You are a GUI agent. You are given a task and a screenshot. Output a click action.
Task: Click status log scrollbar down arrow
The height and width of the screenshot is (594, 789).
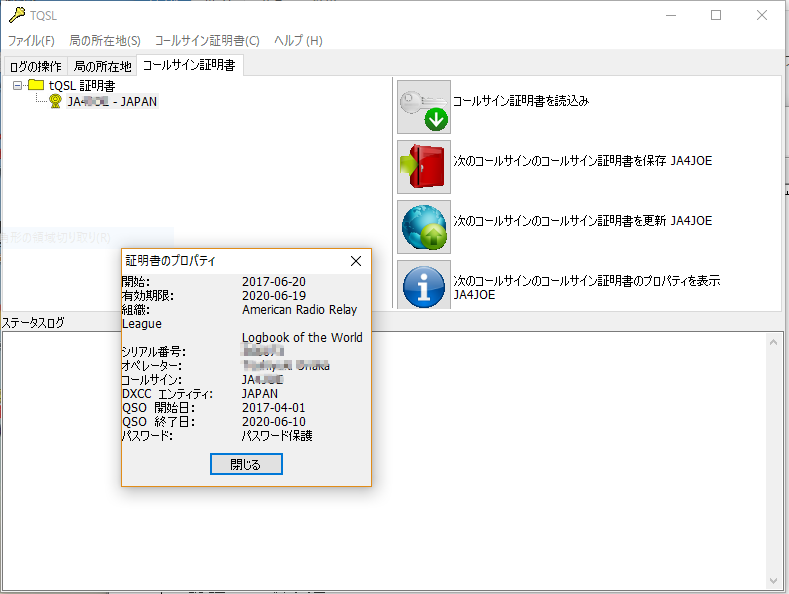pyautogui.click(x=773, y=581)
